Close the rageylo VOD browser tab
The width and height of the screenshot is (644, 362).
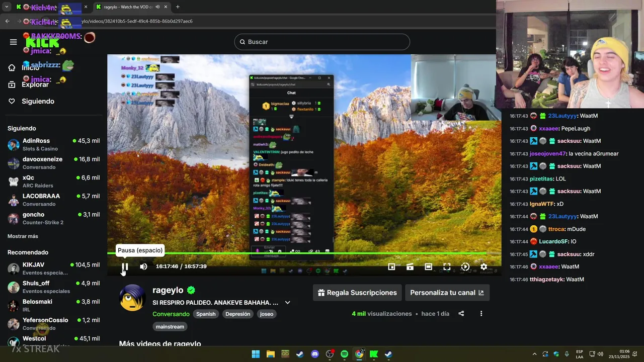pos(166,7)
